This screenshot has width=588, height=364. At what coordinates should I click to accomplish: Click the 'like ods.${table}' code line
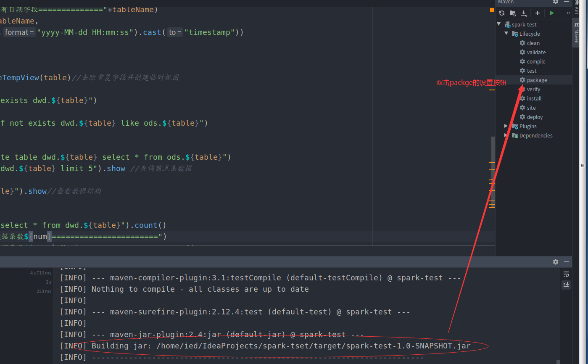point(104,123)
